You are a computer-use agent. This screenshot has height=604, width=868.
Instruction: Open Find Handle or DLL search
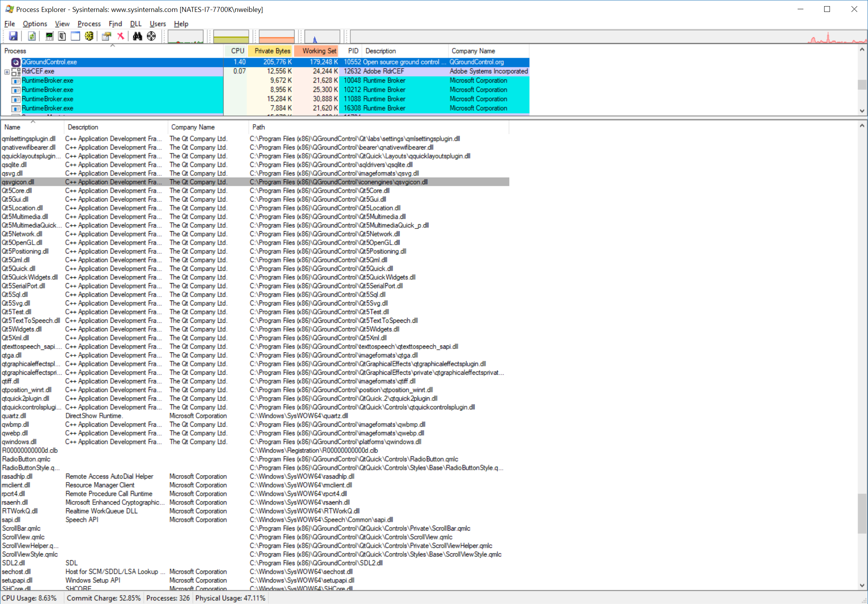click(137, 36)
